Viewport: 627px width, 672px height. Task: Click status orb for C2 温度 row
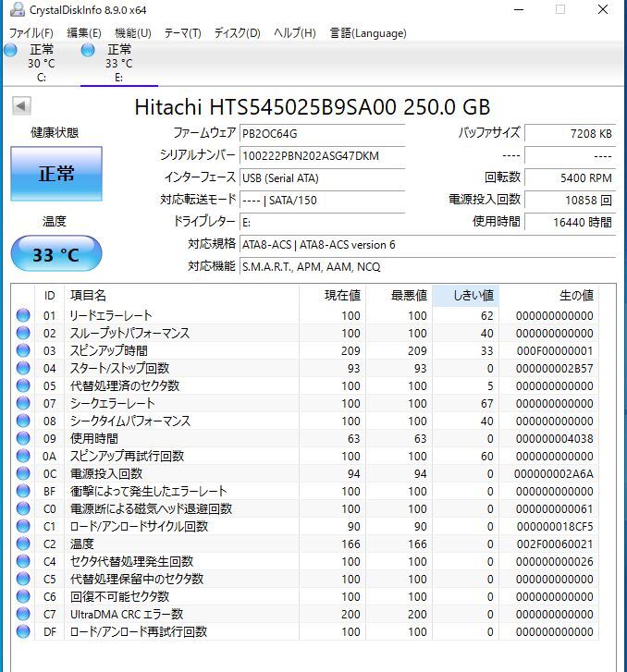tap(23, 544)
